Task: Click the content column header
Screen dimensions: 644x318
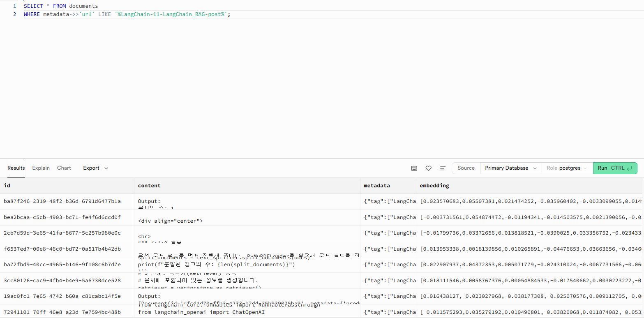Action: (x=149, y=186)
